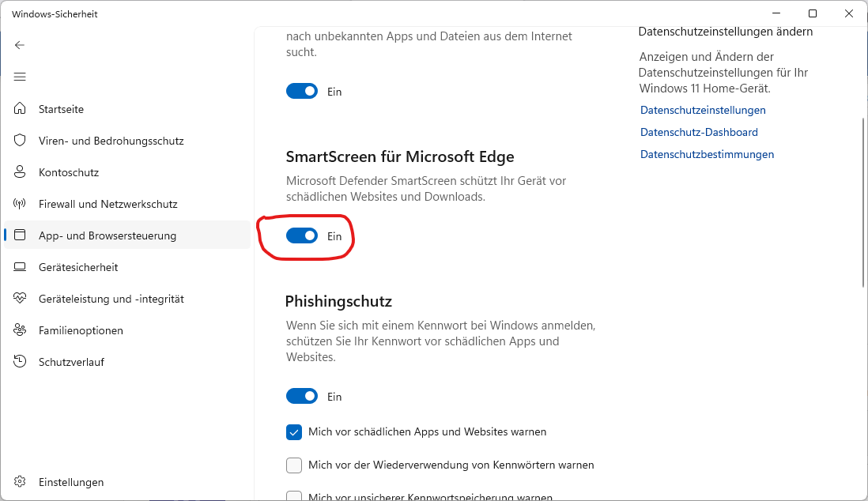The image size is (868, 501).
Task: Click the Firewall und Netzwerkschutz antenna icon
Action: coord(21,204)
